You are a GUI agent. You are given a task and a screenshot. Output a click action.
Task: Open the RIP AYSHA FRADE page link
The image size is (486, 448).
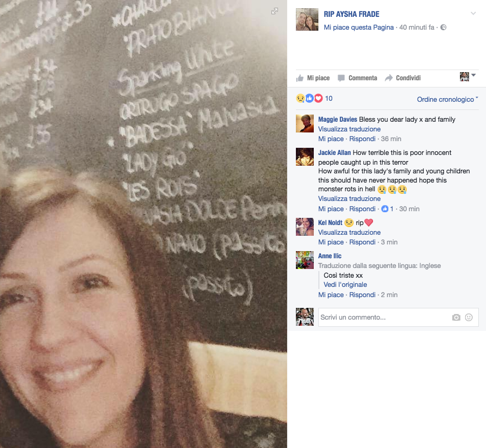pyautogui.click(x=352, y=14)
